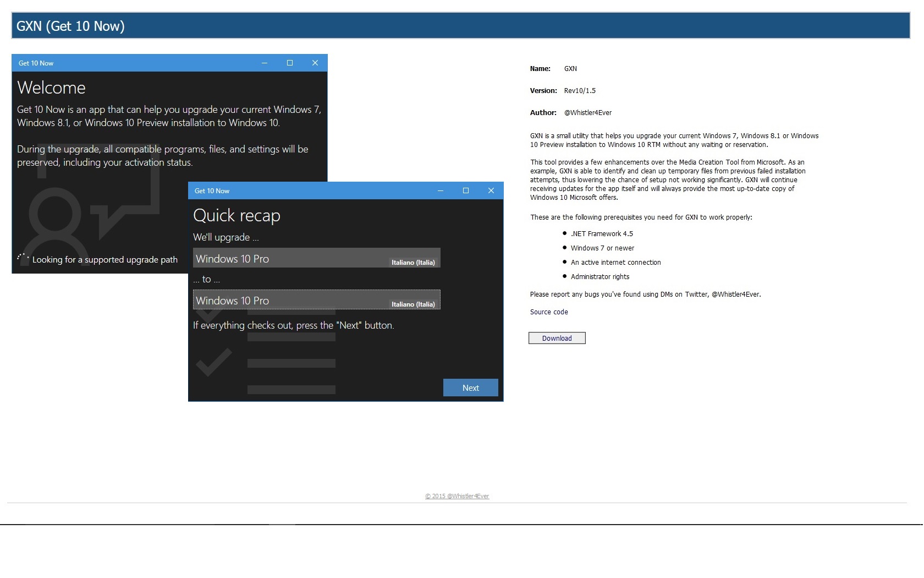The width and height of the screenshot is (924, 578).
Task: Maximize the Welcome window
Action: click(290, 63)
